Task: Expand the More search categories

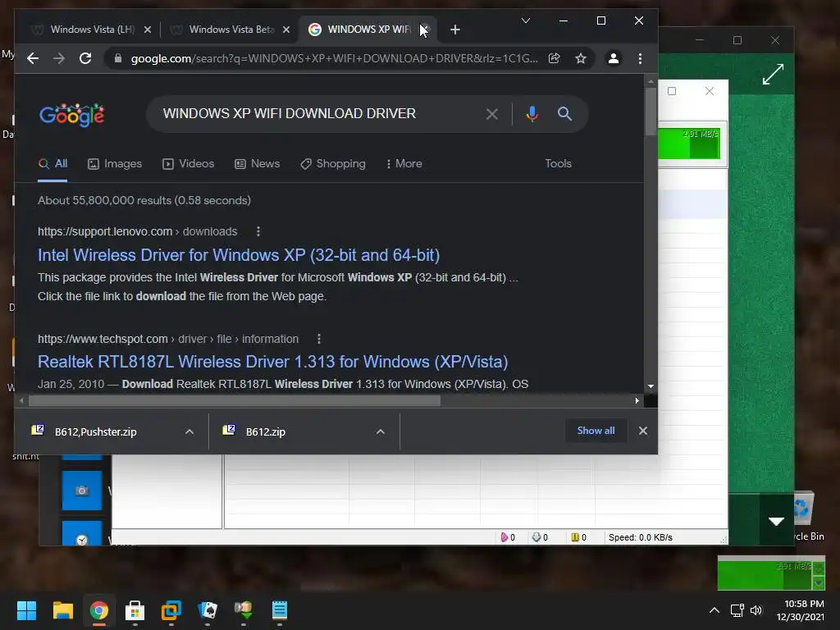Action: click(x=404, y=163)
